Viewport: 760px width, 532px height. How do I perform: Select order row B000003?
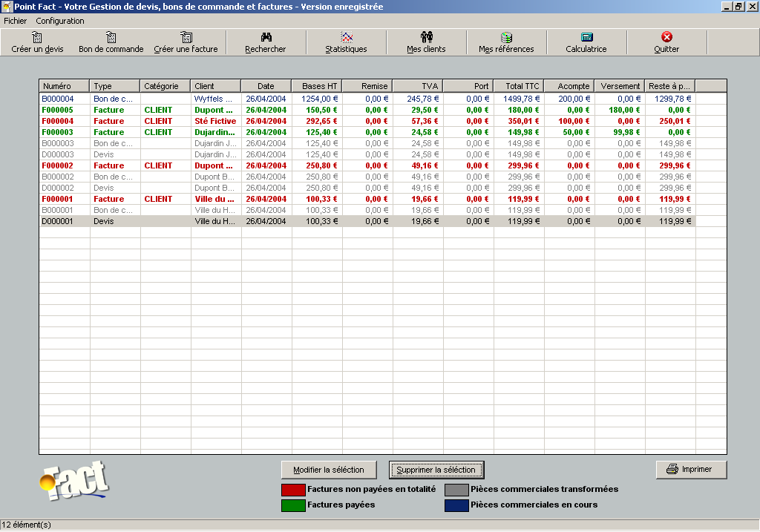point(367,143)
